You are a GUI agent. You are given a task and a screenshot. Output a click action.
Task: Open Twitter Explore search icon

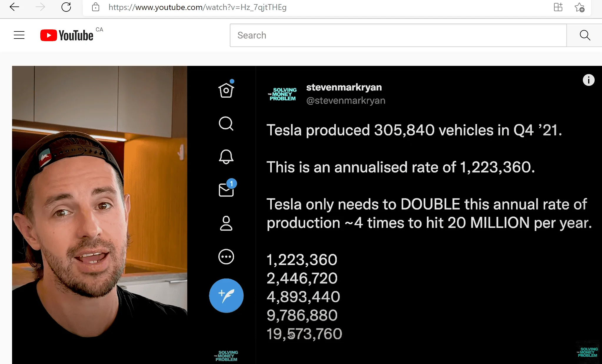tap(226, 124)
